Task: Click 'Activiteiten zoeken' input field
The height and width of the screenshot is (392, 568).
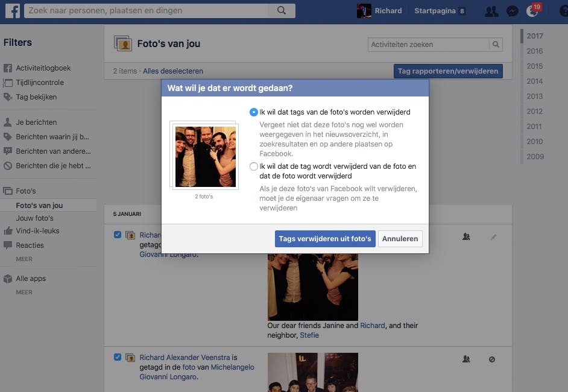Action: click(429, 45)
